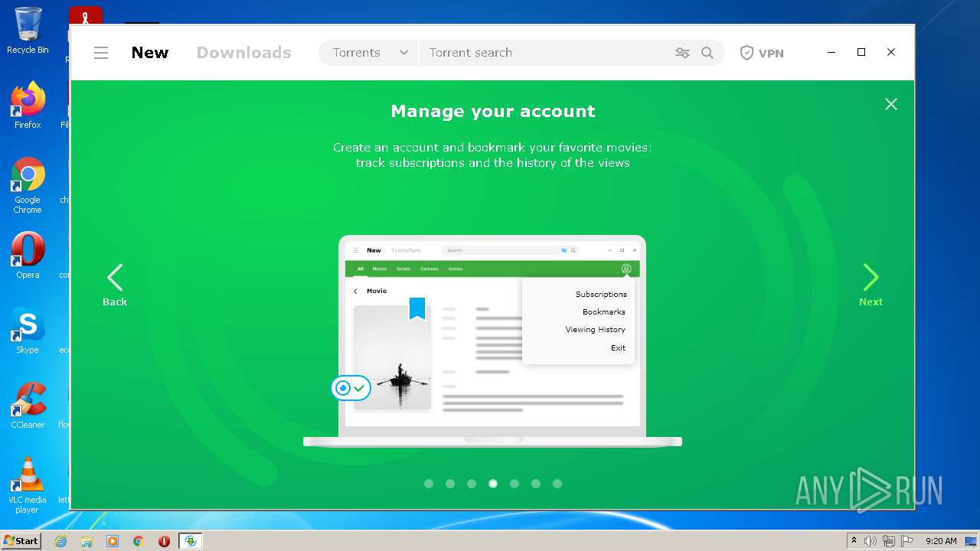Select the fifth pagination dot
Image resolution: width=980 pixels, height=551 pixels.
coord(514,484)
